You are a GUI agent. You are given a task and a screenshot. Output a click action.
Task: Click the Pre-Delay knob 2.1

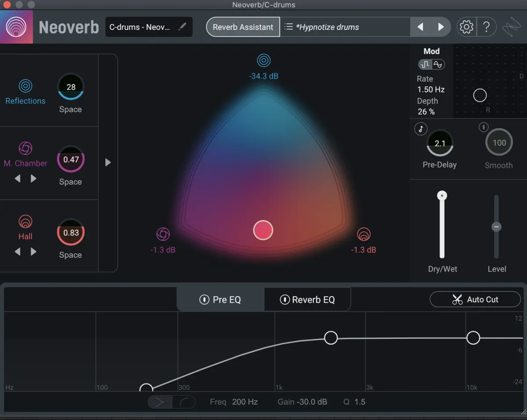(440, 143)
